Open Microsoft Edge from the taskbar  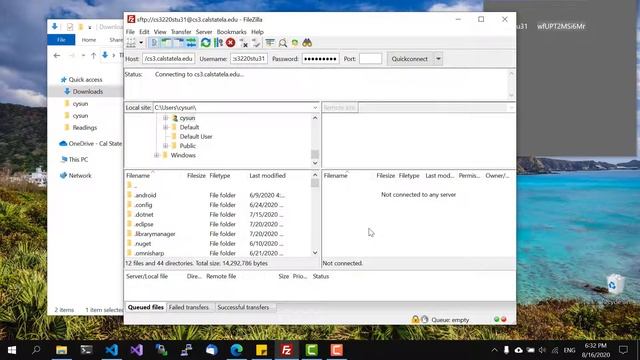[237, 350]
